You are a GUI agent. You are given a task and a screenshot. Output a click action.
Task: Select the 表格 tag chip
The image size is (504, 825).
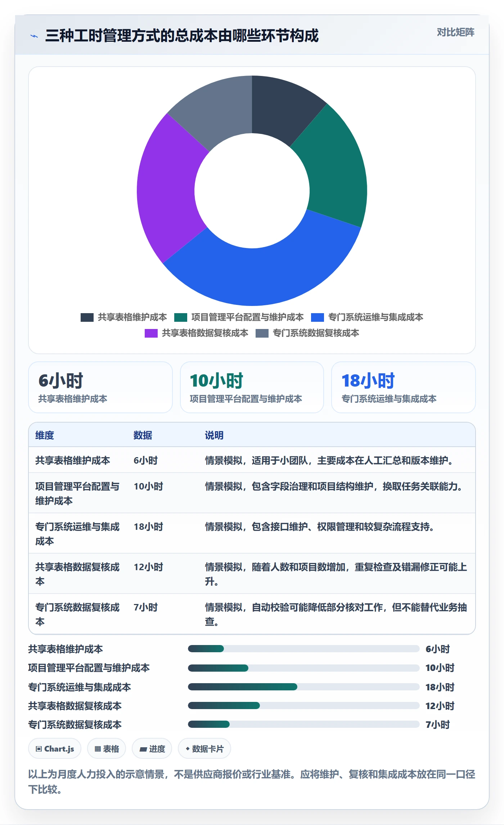(107, 749)
